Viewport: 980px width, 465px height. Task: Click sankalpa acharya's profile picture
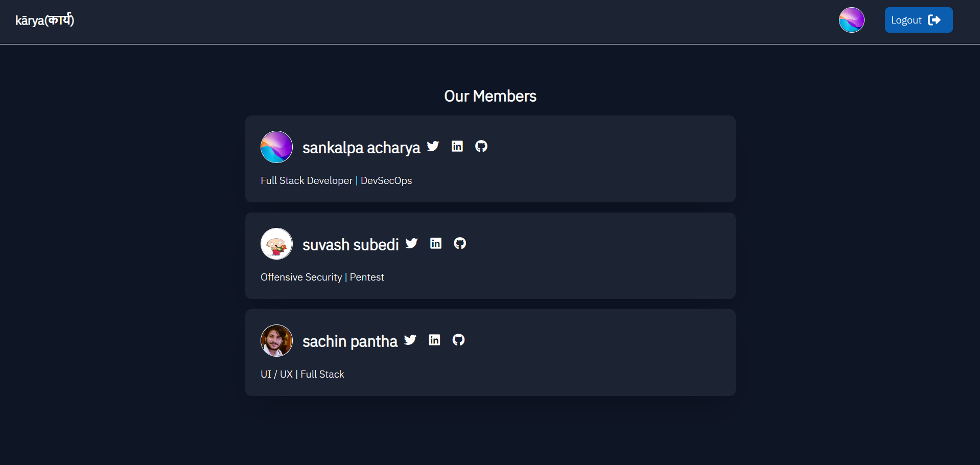click(x=276, y=147)
